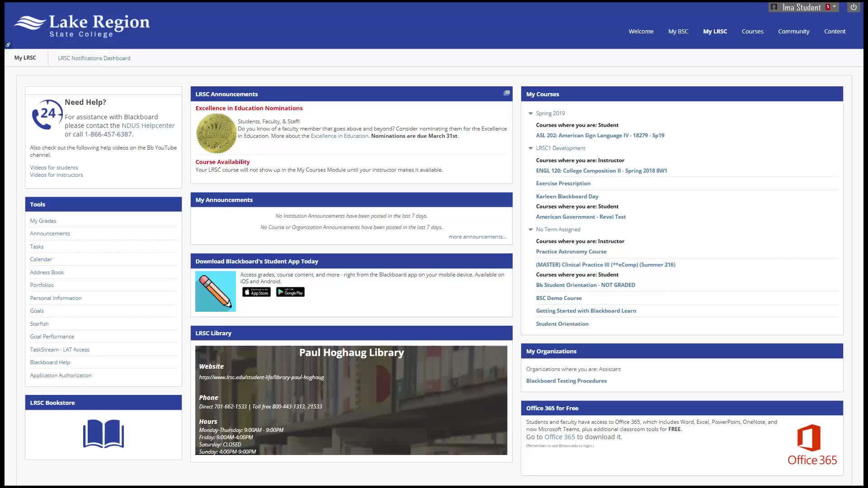Open the LRSC Notifications Dashboard tab

[x=94, y=58]
